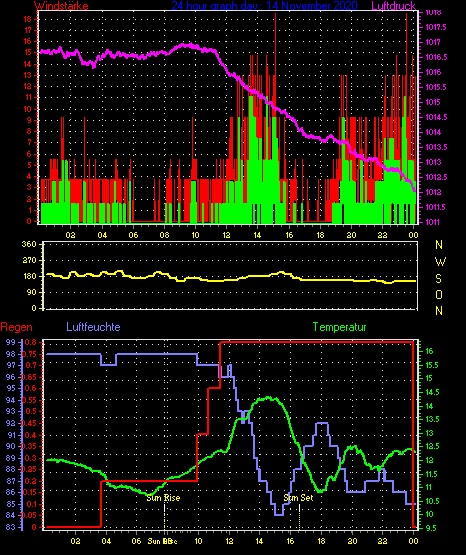Click the 0.3 rain axis value
The width and height of the screenshot is (466, 555).
pos(30,458)
